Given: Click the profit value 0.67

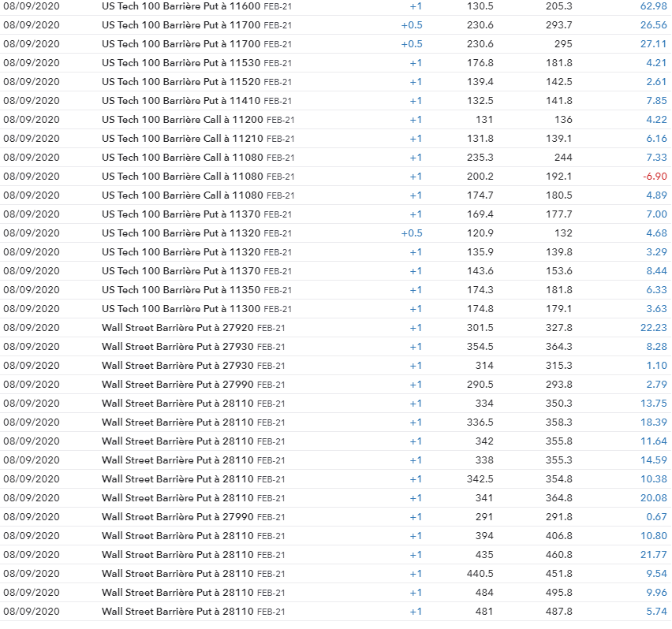Looking at the screenshot, I should (x=656, y=517).
